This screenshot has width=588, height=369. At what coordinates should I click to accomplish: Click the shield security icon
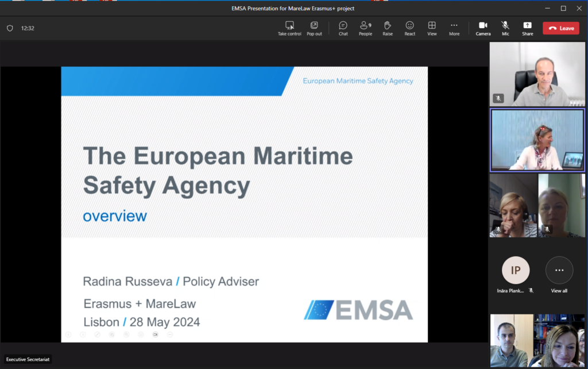tap(10, 28)
